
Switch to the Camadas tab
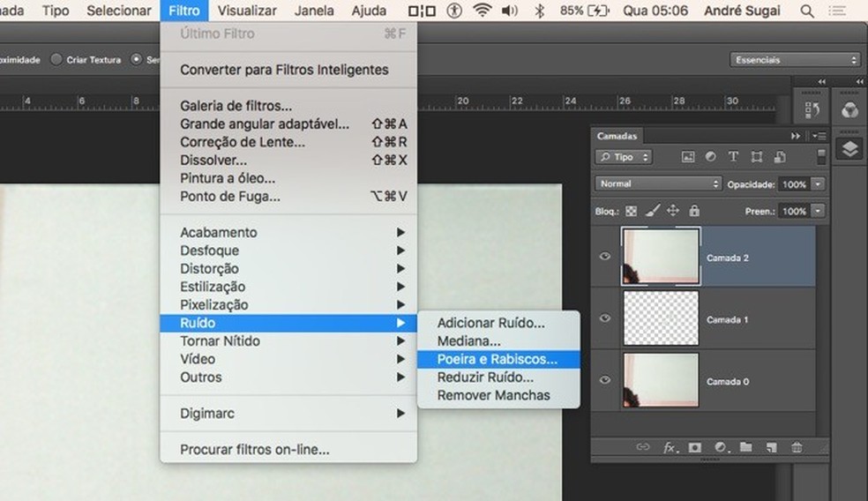[x=617, y=136]
